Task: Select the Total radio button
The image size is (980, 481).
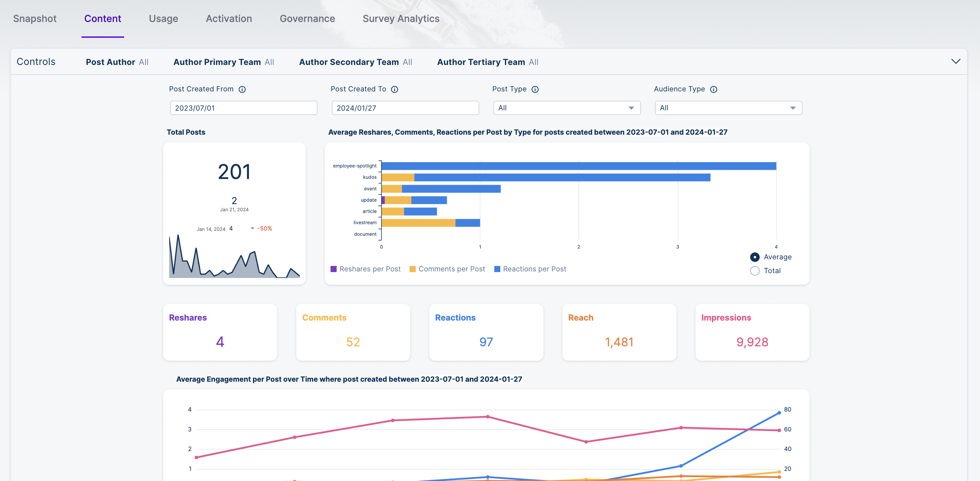Action: click(x=755, y=271)
